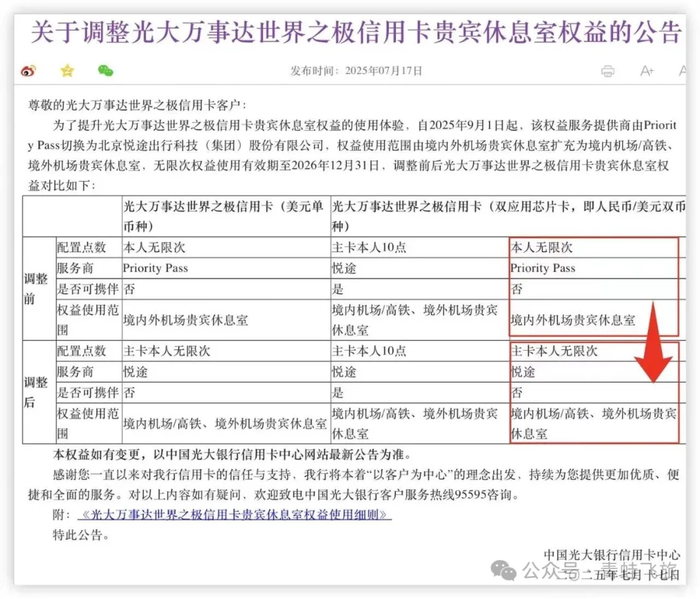The height and width of the screenshot is (599, 700).
Task: Click the 双应用芯片卡 card column header
Action: 506,216
